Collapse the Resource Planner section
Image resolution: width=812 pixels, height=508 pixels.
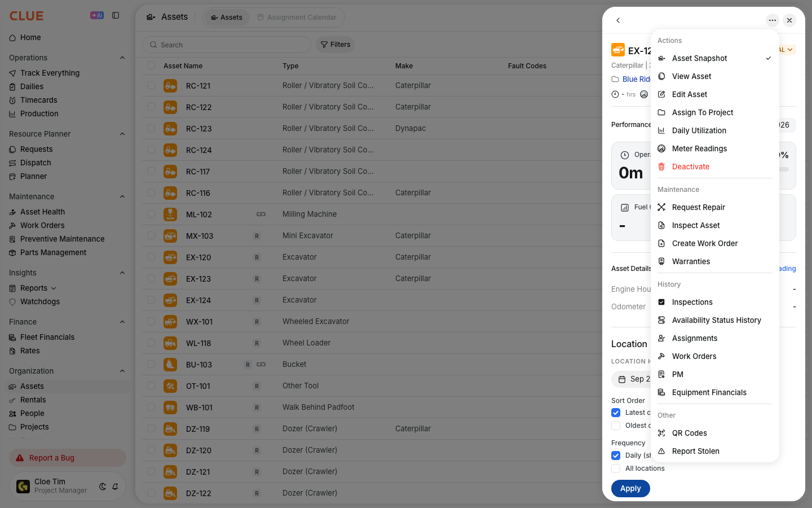click(122, 134)
